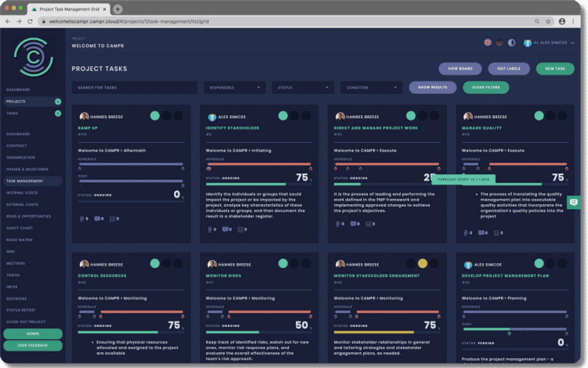The height and width of the screenshot is (368, 588).
Task: Open the Responsible filter dropdown
Action: pos(235,88)
